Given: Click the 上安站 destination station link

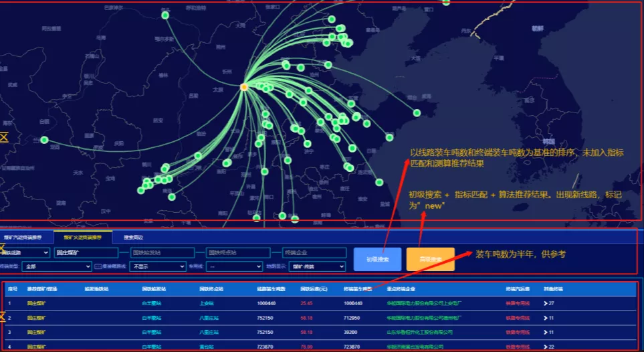Looking at the screenshot, I should point(207,303).
